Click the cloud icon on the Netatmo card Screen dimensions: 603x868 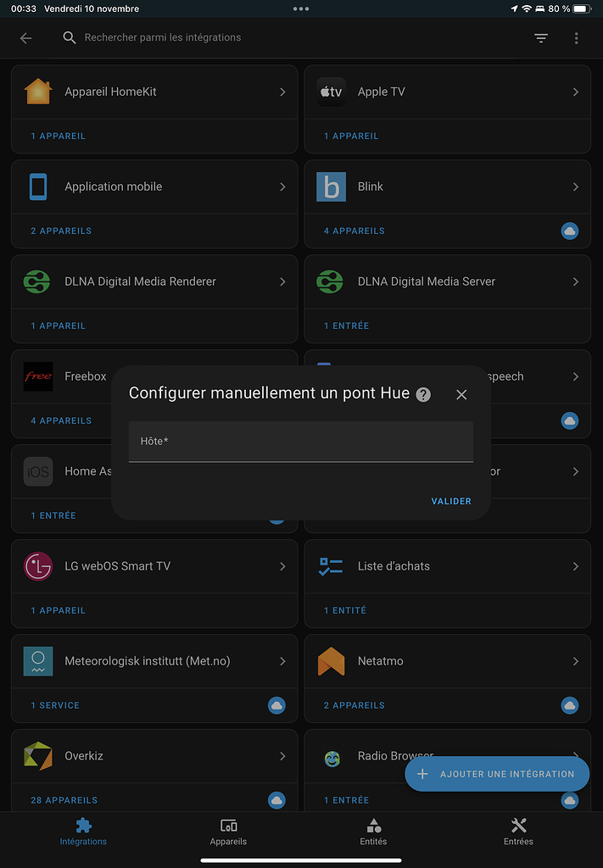569,705
